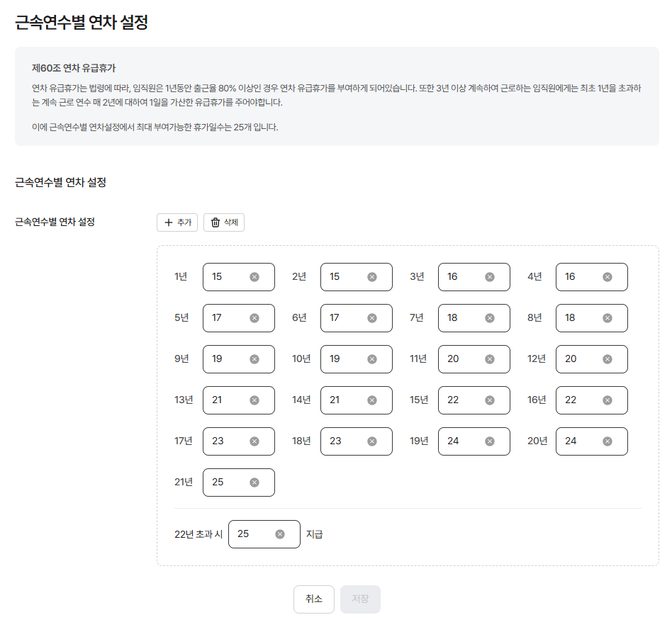The height and width of the screenshot is (632, 672).
Task: Clear the 10년 value using its X icon
Action: coord(372,359)
